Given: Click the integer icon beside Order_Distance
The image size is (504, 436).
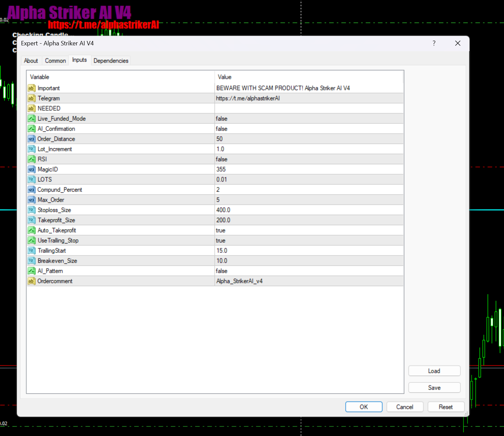Looking at the screenshot, I should point(31,139).
